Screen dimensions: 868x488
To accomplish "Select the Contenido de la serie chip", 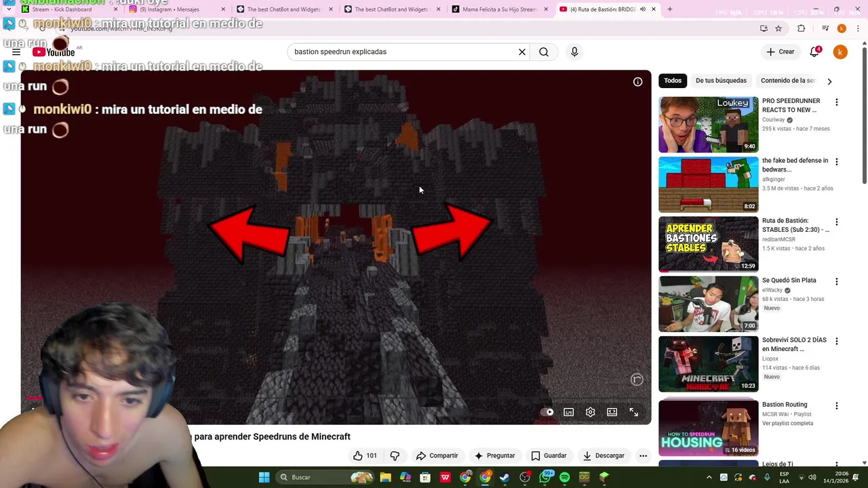I will click(x=787, y=81).
